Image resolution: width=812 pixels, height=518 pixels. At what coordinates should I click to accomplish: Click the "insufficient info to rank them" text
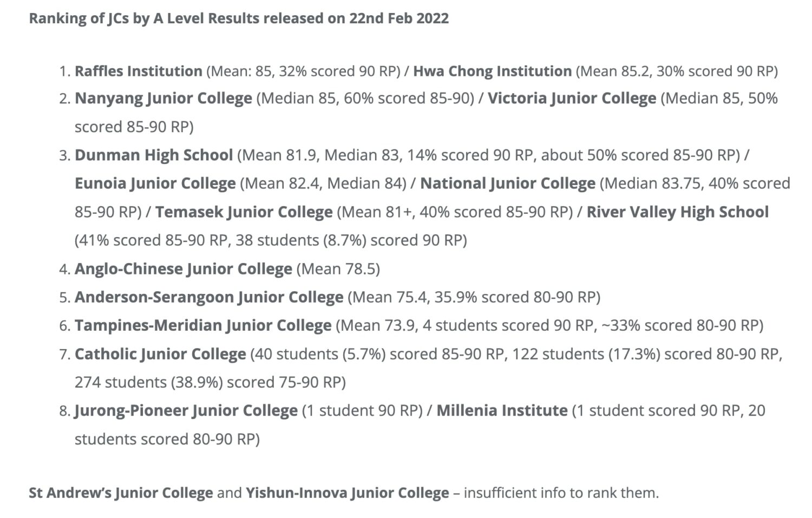click(x=561, y=493)
